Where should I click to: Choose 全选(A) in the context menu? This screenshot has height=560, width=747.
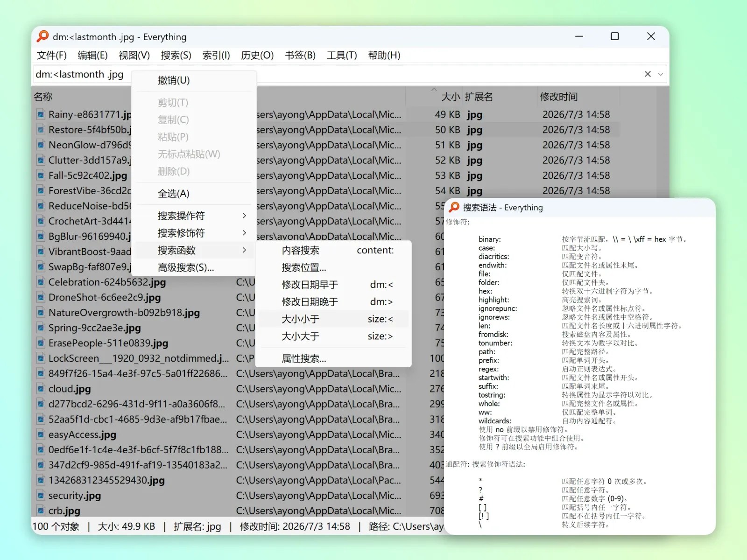(x=194, y=194)
